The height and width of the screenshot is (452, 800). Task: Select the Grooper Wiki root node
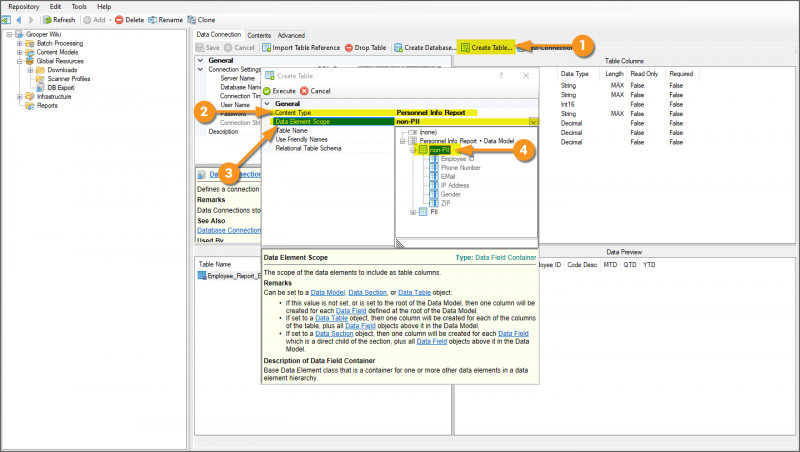point(43,34)
